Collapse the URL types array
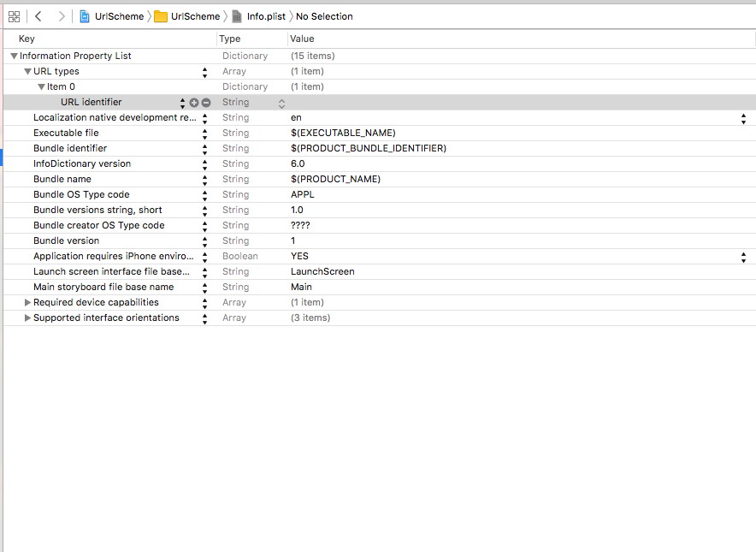The width and height of the screenshot is (756, 552). (27, 71)
